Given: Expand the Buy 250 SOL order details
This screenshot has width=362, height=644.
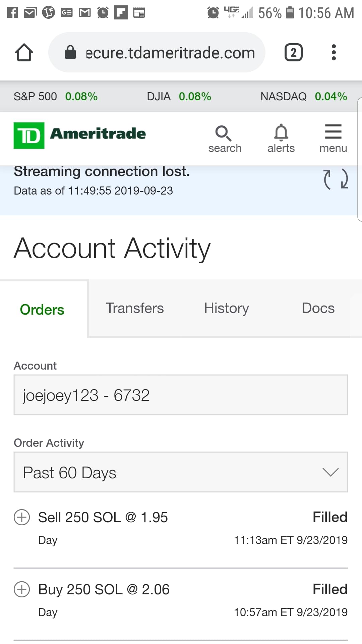Looking at the screenshot, I should pyautogui.click(x=22, y=589).
